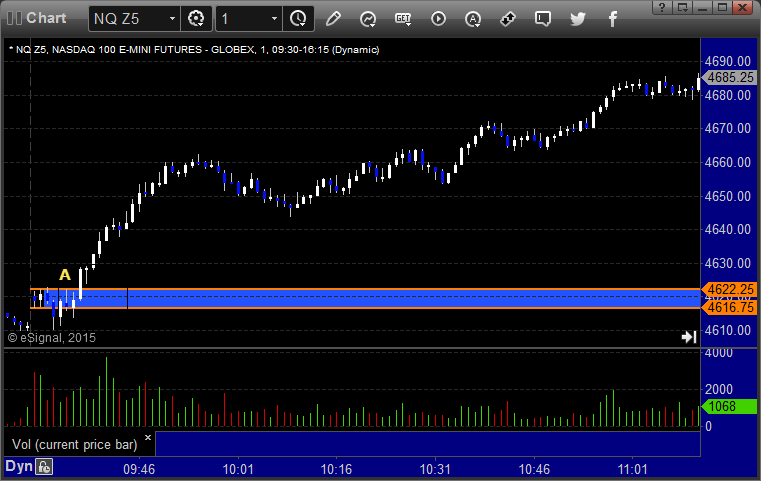Click the bar replay play icon
761x481 pixels.
click(x=438, y=18)
